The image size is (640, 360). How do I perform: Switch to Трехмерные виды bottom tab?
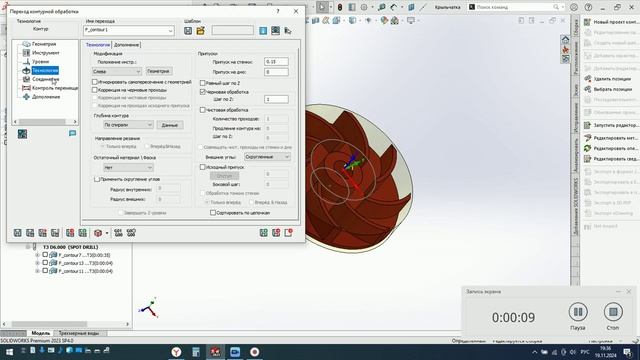pyautogui.click(x=79, y=333)
